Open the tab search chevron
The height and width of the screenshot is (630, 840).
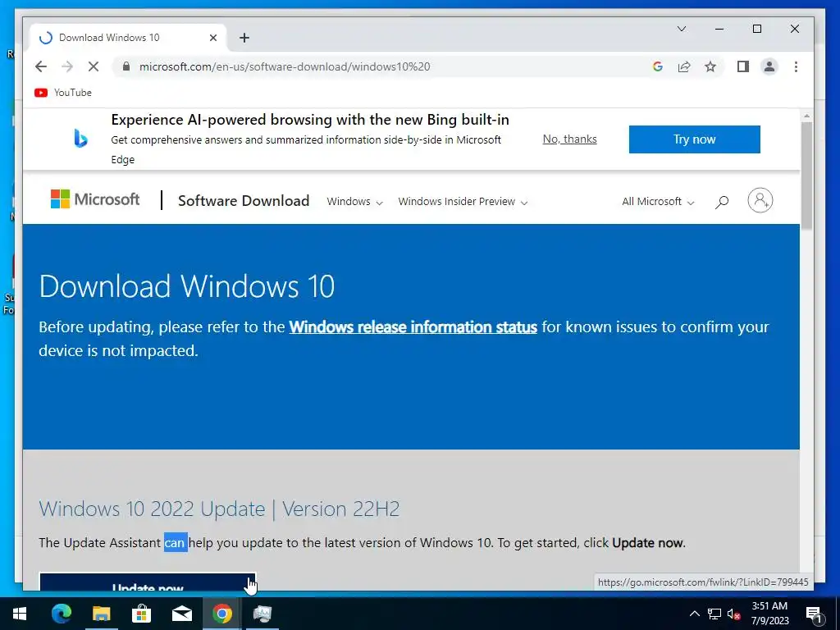[x=682, y=29]
